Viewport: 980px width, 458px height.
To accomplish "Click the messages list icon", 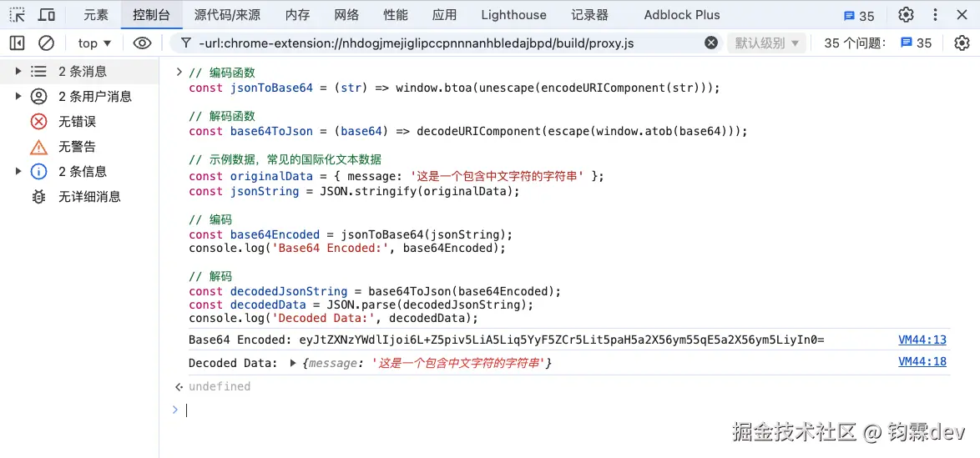I will pos(38,71).
